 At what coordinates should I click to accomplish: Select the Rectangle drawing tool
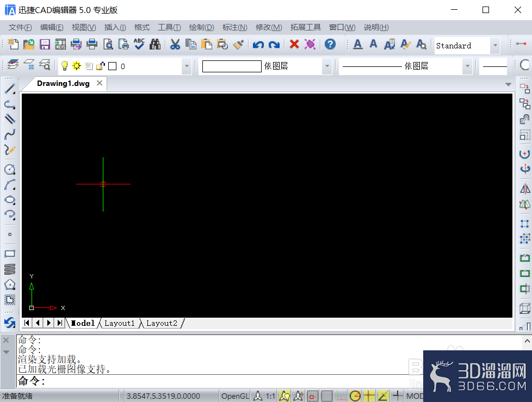pyautogui.click(x=10, y=253)
